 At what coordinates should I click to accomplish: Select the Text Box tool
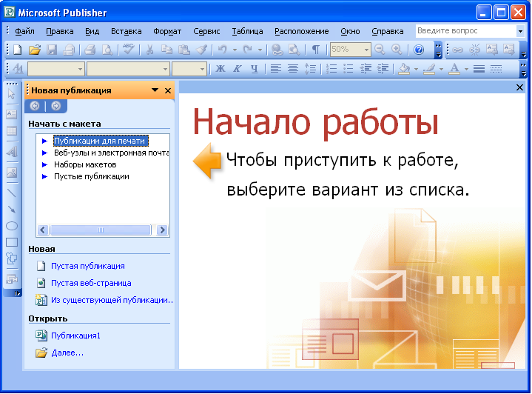[12, 114]
